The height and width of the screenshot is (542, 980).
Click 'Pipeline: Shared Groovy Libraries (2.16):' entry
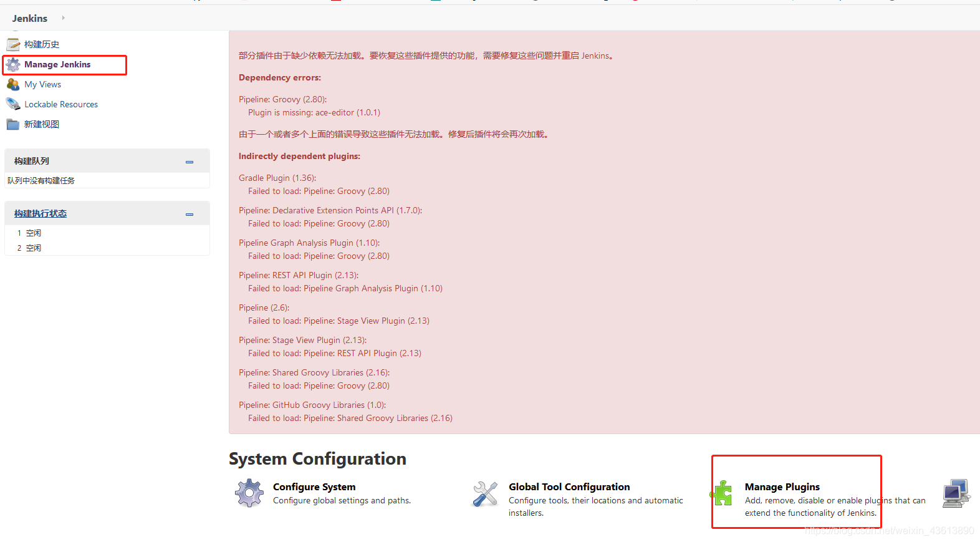(x=314, y=372)
